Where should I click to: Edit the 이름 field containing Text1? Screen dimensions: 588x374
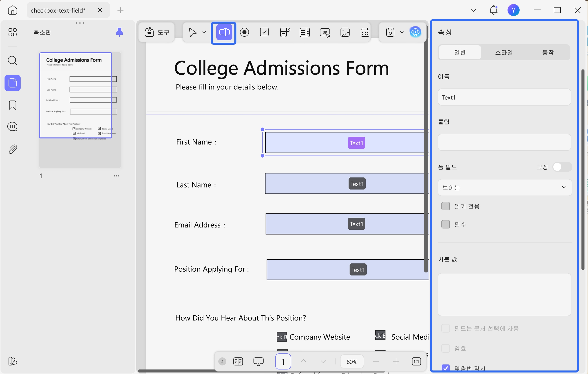click(504, 97)
